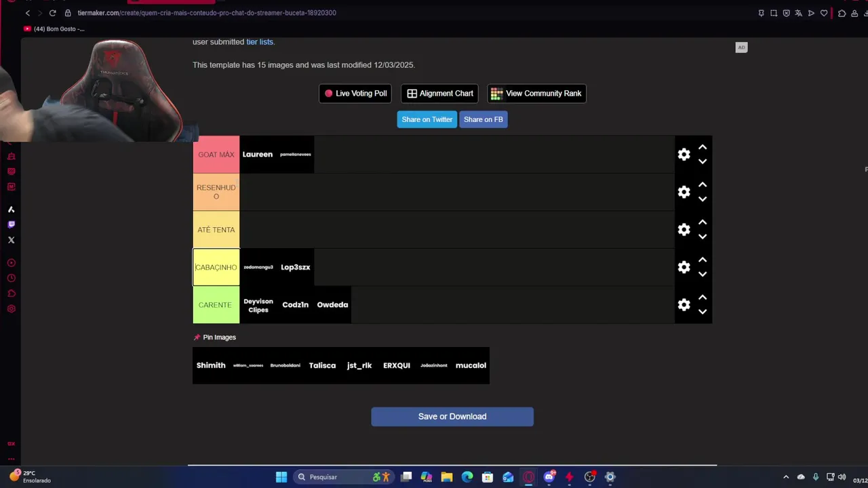The height and width of the screenshot is (488, 868).
Task: Move RESENHUDO row down
Action: click(x=703, y=199)
